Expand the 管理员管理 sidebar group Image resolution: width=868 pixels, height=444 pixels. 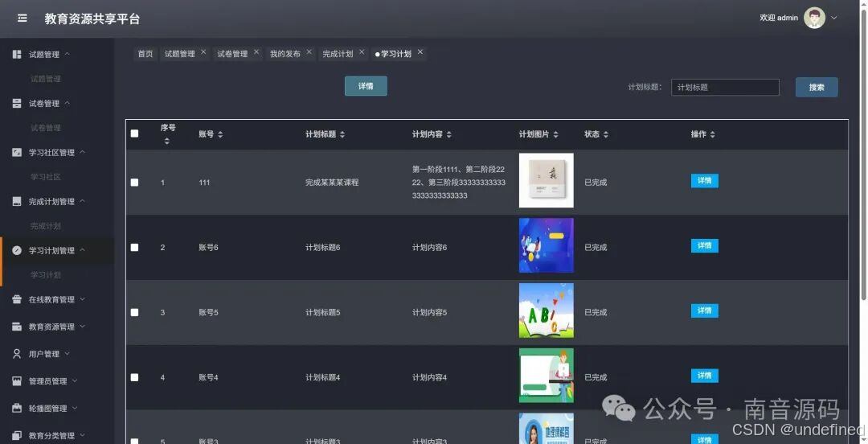coord(75,380)
